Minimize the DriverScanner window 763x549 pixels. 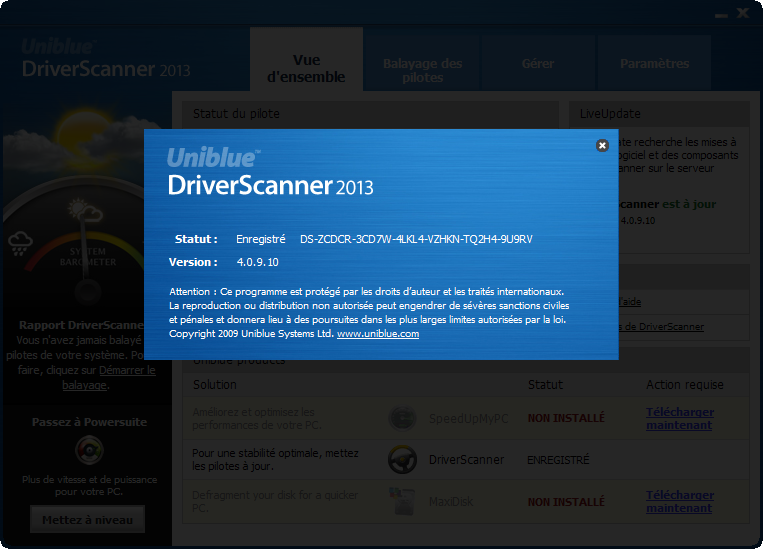[721, 16]
